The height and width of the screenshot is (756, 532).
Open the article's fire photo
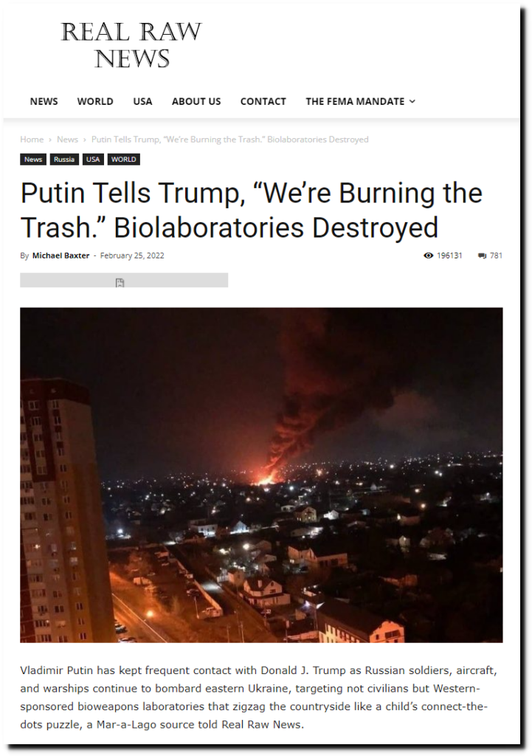[261, 475]
